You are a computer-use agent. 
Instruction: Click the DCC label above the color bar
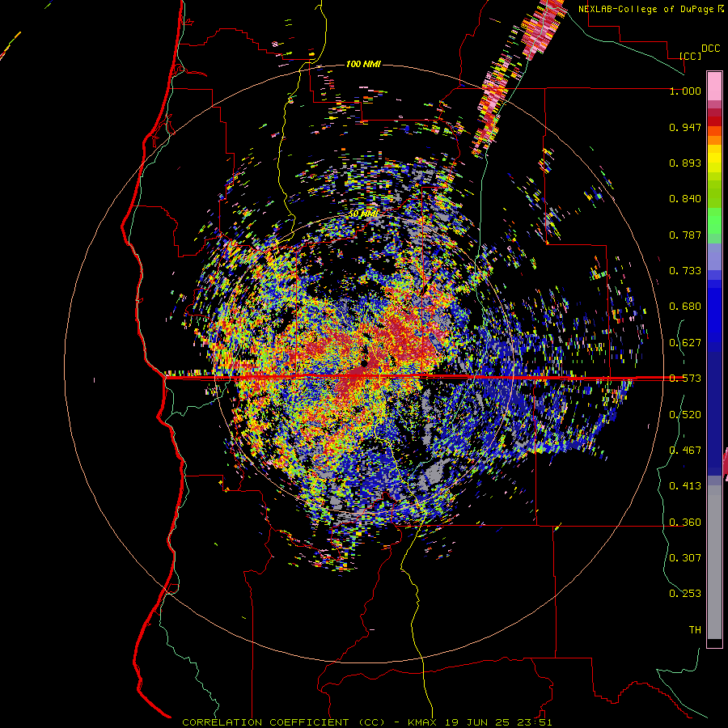click(710, 49)
